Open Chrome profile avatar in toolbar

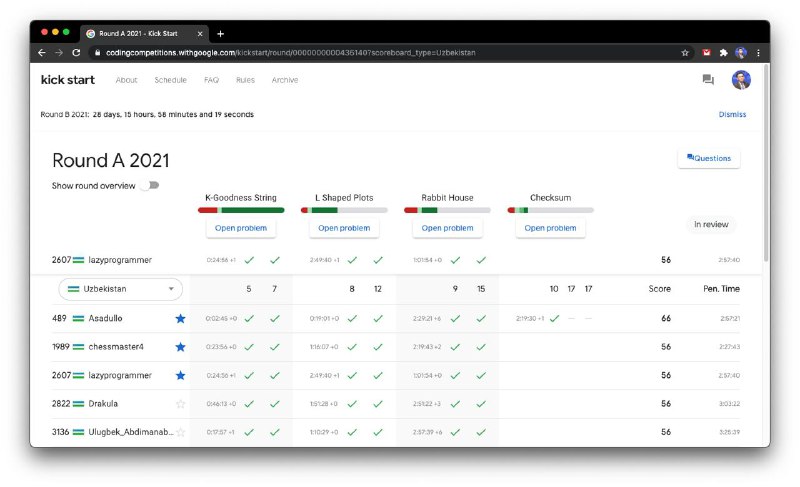pyautogui.click(x=740, y=53)
